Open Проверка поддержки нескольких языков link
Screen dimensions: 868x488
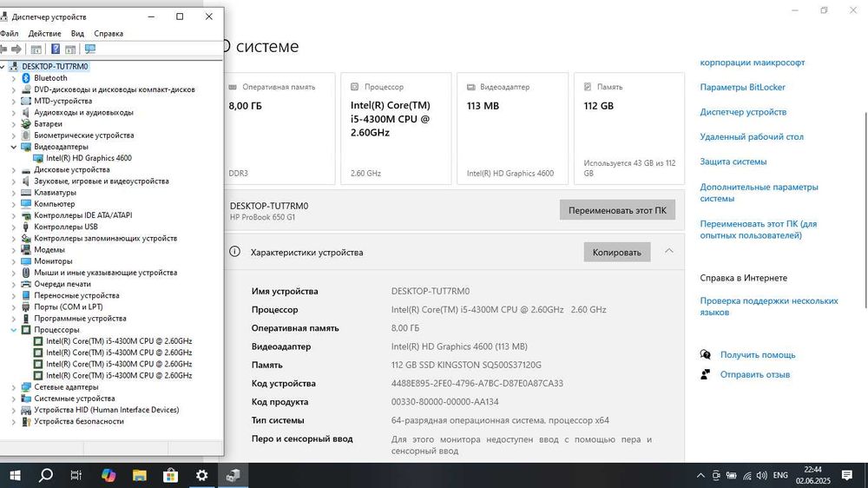769,307
